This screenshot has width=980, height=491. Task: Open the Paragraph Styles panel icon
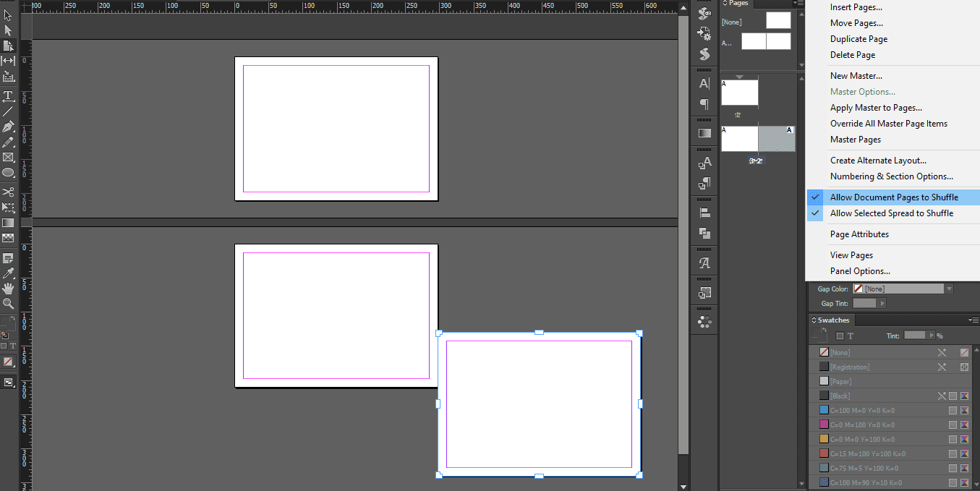coord(704,184)
